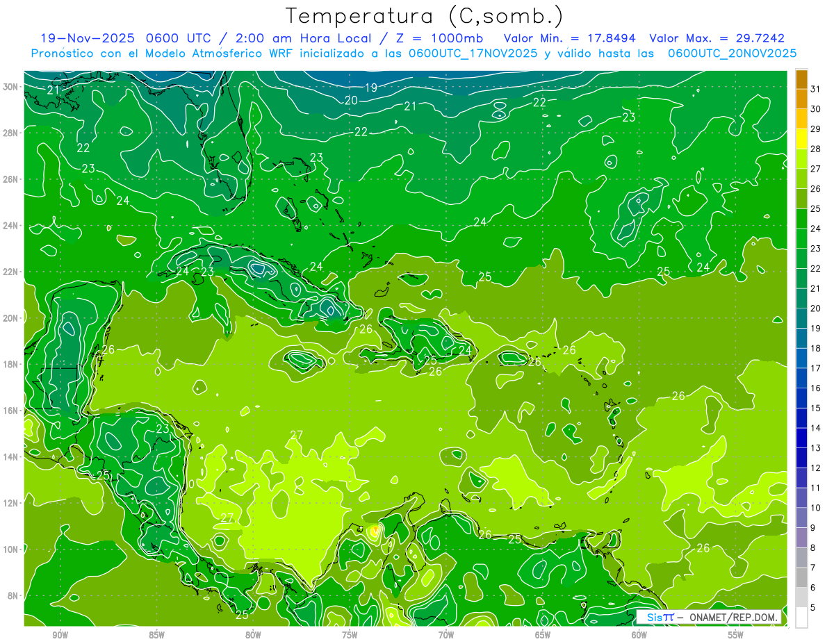Viewport: 834px width, 644px height.
Task: Click the '18' value on the color bar
Action: pos(817,349)
